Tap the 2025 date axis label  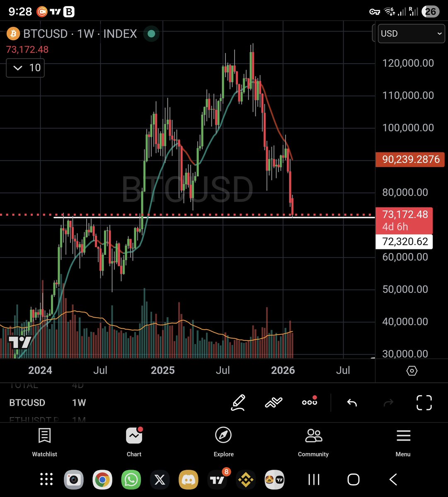[x=163, y=370]
